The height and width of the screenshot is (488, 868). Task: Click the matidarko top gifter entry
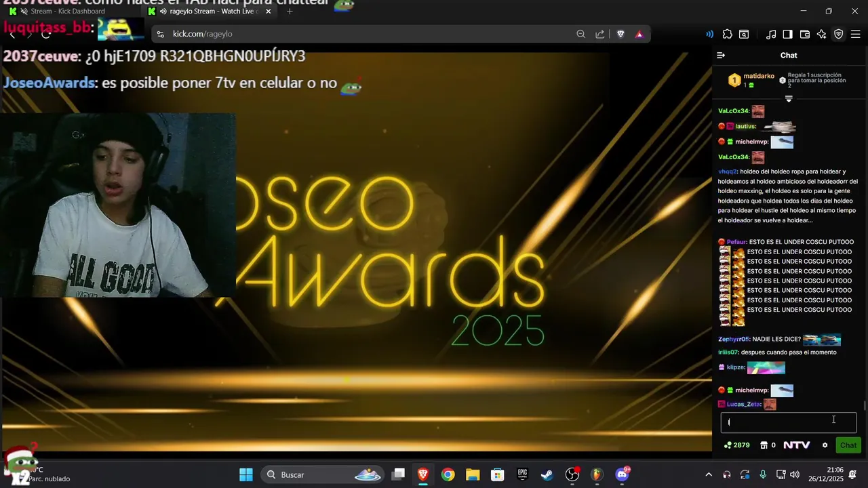pos(751,80)
